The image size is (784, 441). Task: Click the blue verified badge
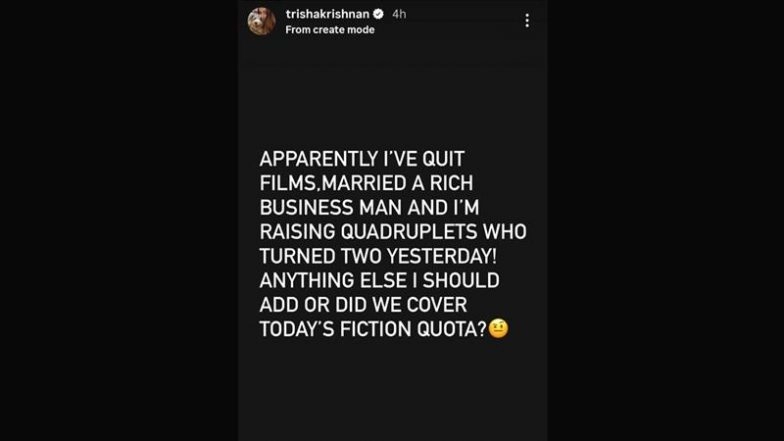point(378,14)
